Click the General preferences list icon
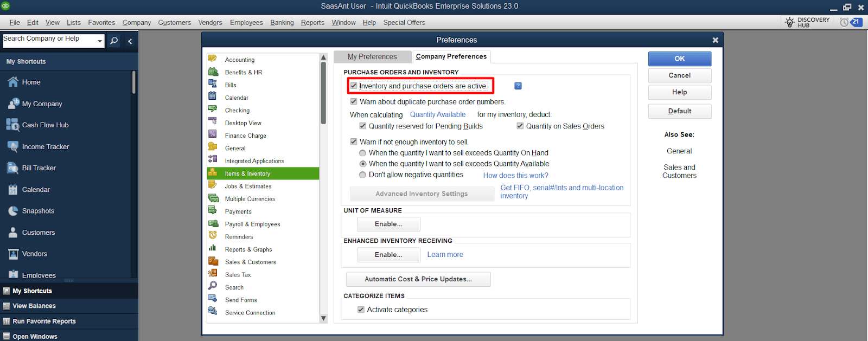The image size is (868, 341). [x=213, y=147]
